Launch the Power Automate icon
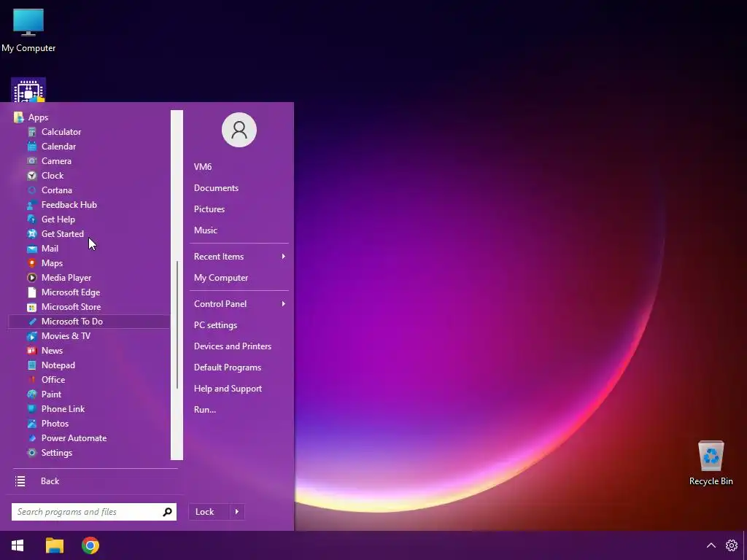This screenshot has height=560, width=747. pyautogui.click(x=32, y=438)
